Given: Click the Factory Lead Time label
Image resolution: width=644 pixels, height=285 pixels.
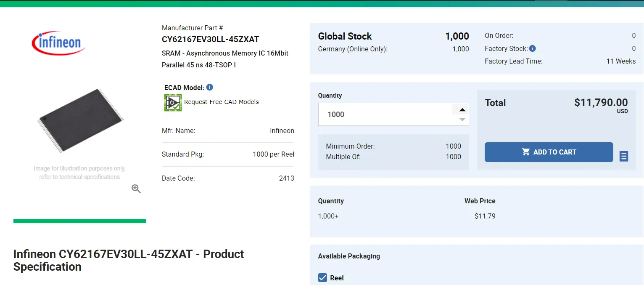Looking at the screenshot, I should (x=514, y=61).
